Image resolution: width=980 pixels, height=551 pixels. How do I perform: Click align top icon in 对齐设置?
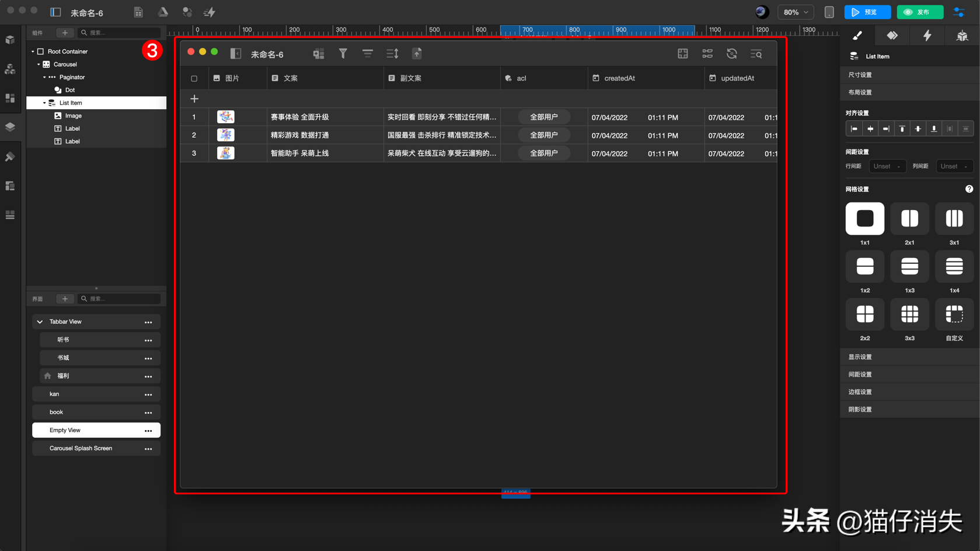pyautogui.click(x=902, y=128)
